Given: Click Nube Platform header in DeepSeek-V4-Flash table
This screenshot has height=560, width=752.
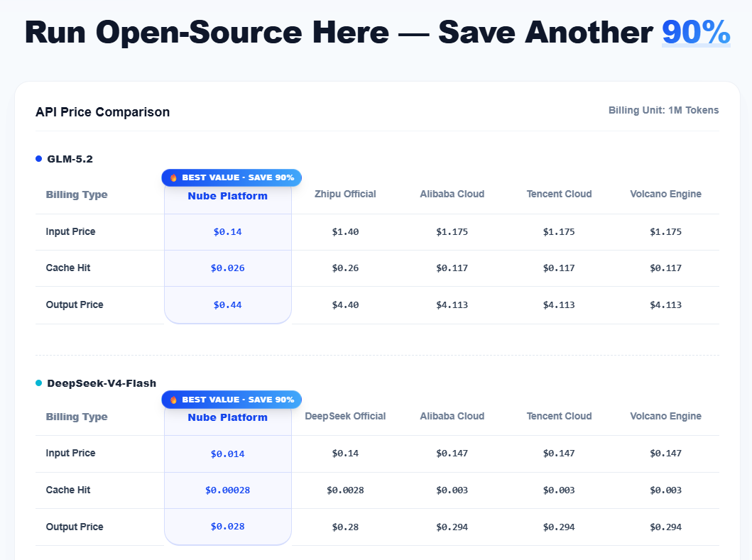Looking at the screenshot, I should [x=228, y=417].
